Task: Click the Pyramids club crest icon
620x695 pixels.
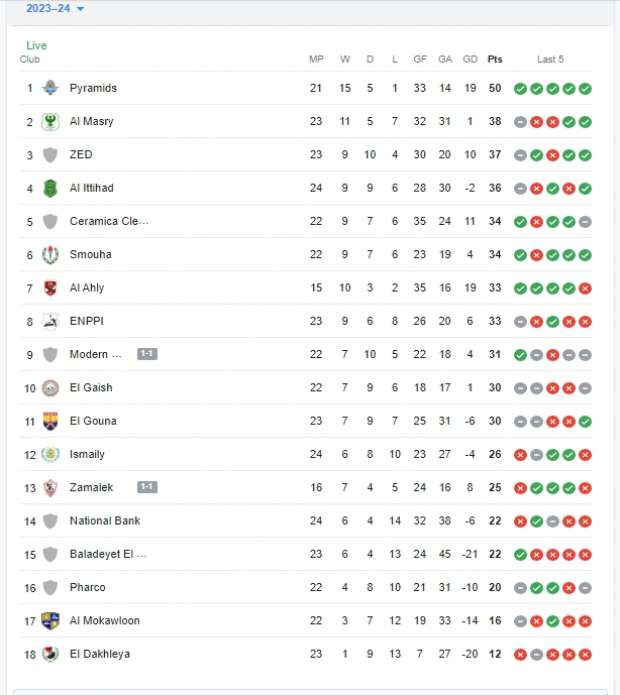Action: click(x=50, y=88)
